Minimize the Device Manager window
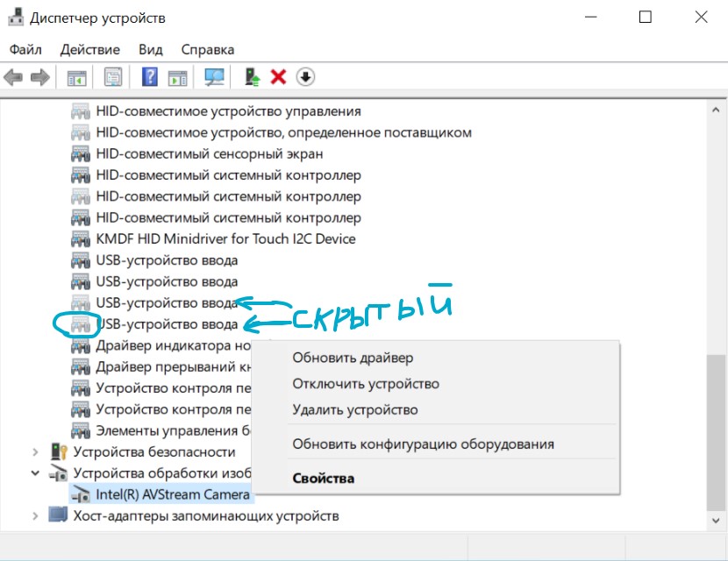The width and height of the screenshot is (728, 561). pos(591,18)
